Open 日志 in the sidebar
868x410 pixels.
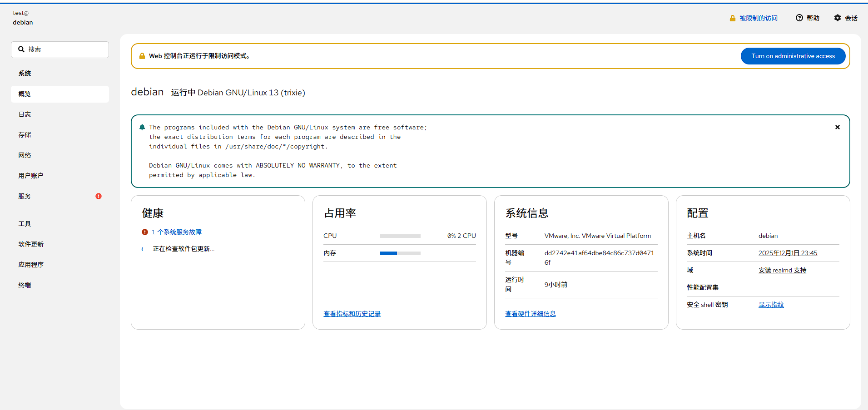pos(25,114)
